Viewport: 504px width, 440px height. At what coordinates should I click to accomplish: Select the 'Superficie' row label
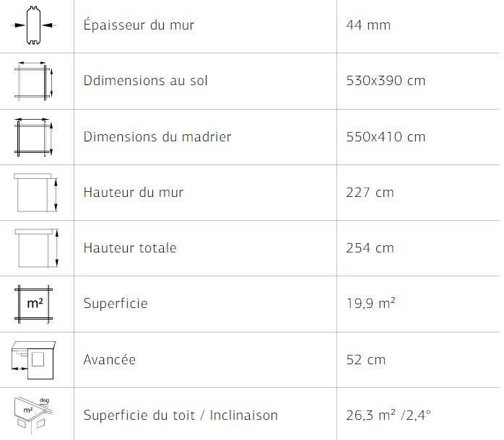(116, 304)
